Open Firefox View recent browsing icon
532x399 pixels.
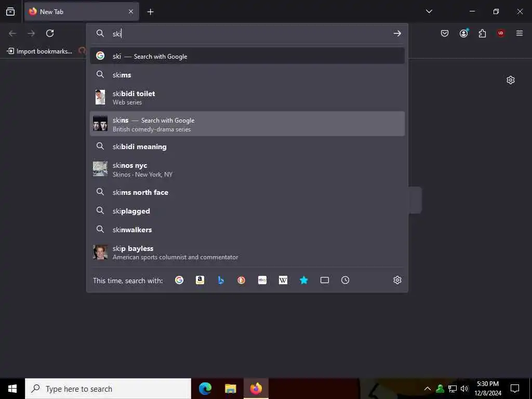10,11
